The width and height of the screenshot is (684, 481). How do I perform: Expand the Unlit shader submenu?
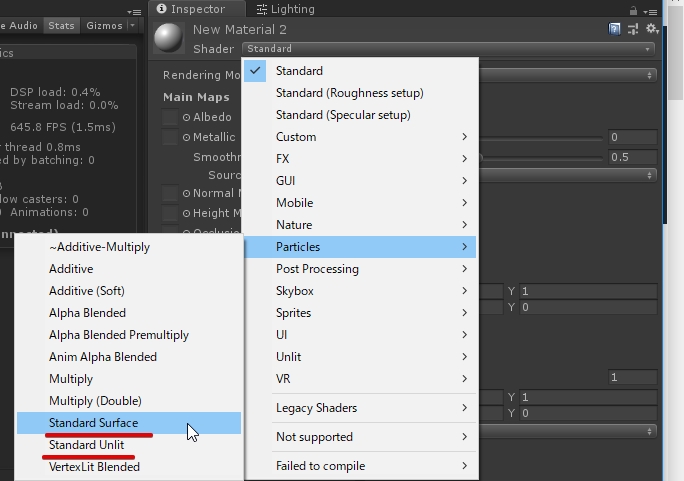tap(360, 357)
